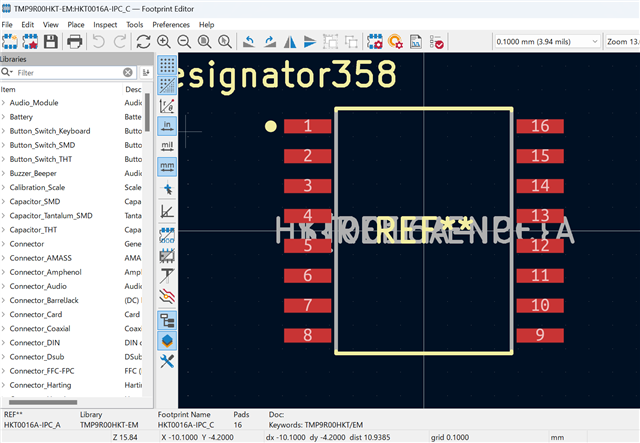Toggle the properties manager tools icon
This screenshot has height=443, width=640.
(167, 361)
